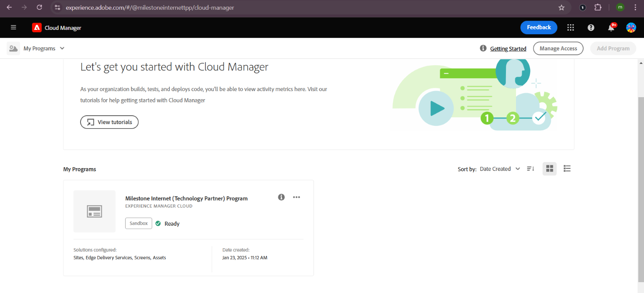Screen dimensions: 644x293
Task: Click the Sandbox tag
Action: (138, 223)
